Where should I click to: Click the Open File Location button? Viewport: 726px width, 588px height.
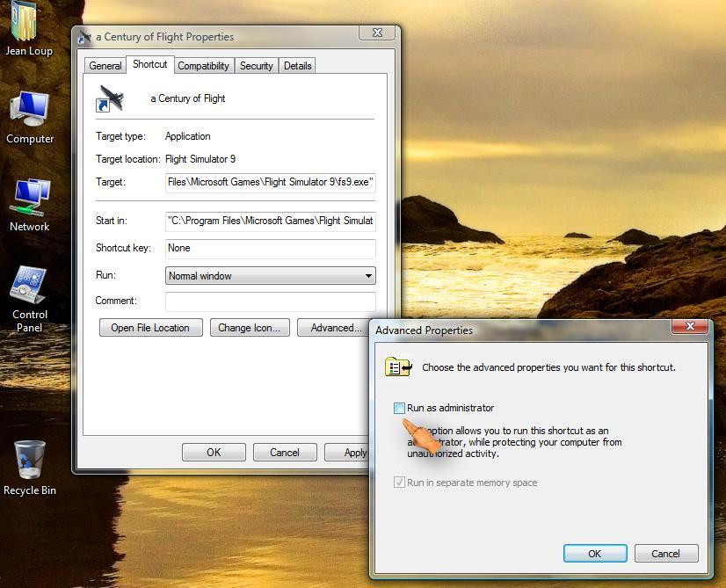(150, 328)
